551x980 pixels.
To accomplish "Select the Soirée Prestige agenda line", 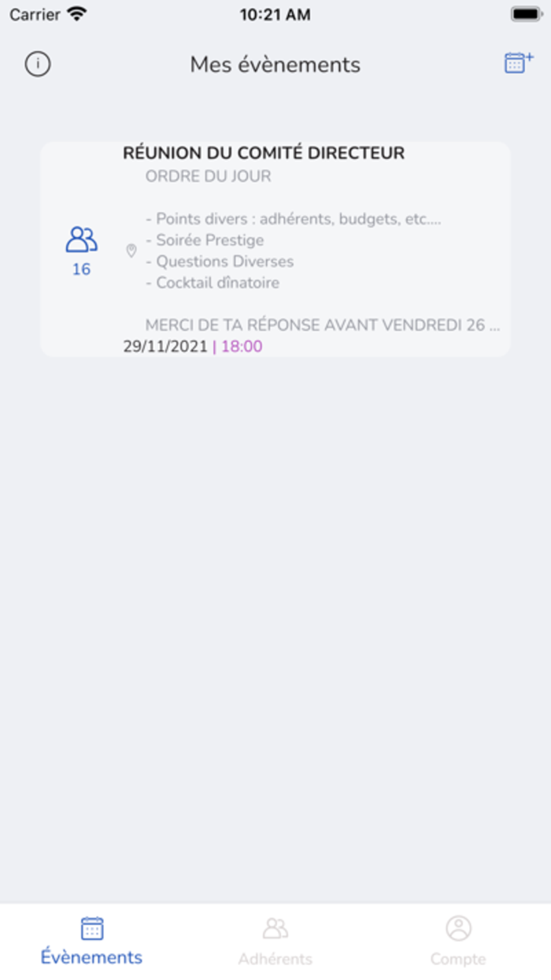I will [x=205, y=240].
